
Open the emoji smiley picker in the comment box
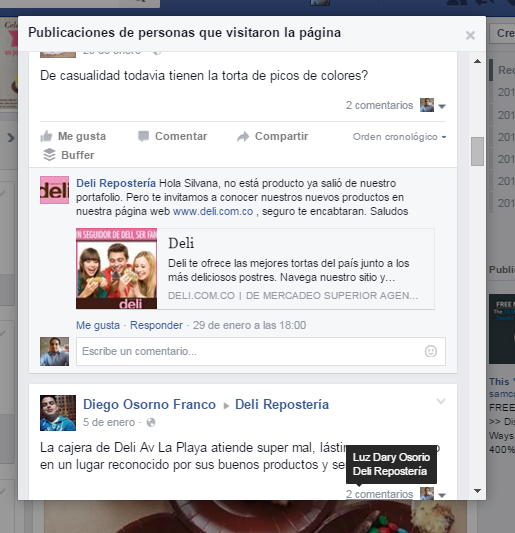[431, 351]
